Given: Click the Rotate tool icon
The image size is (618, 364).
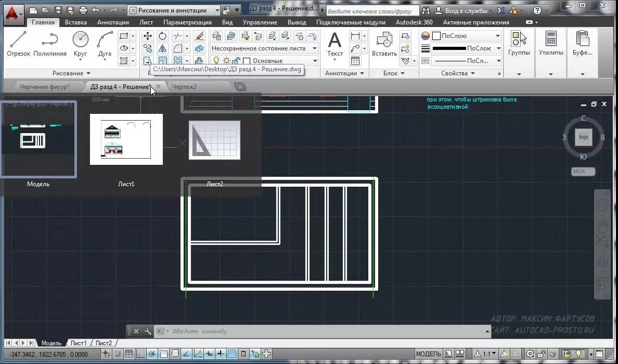Looking at the screenshot, I should (x=162, y=36).
